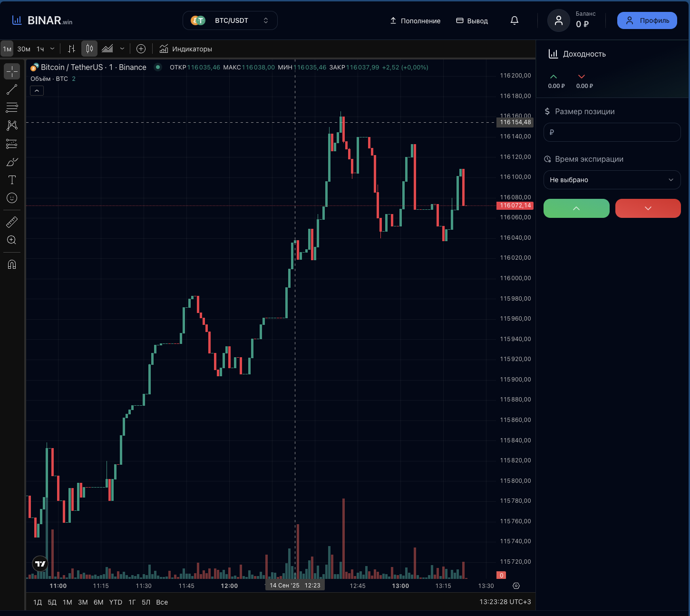
Task: Open the notifications bell
Action: (515, 20)
